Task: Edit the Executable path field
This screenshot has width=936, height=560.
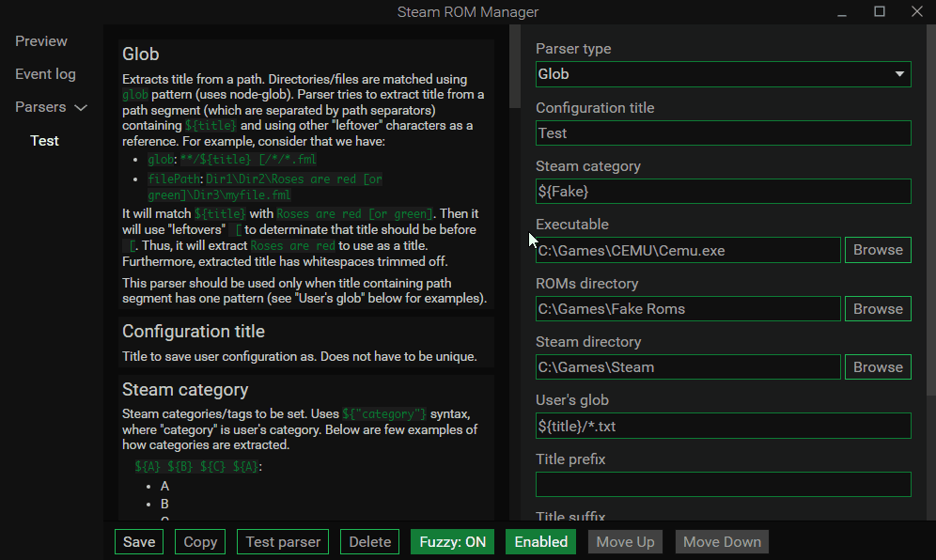Action: 688,250
